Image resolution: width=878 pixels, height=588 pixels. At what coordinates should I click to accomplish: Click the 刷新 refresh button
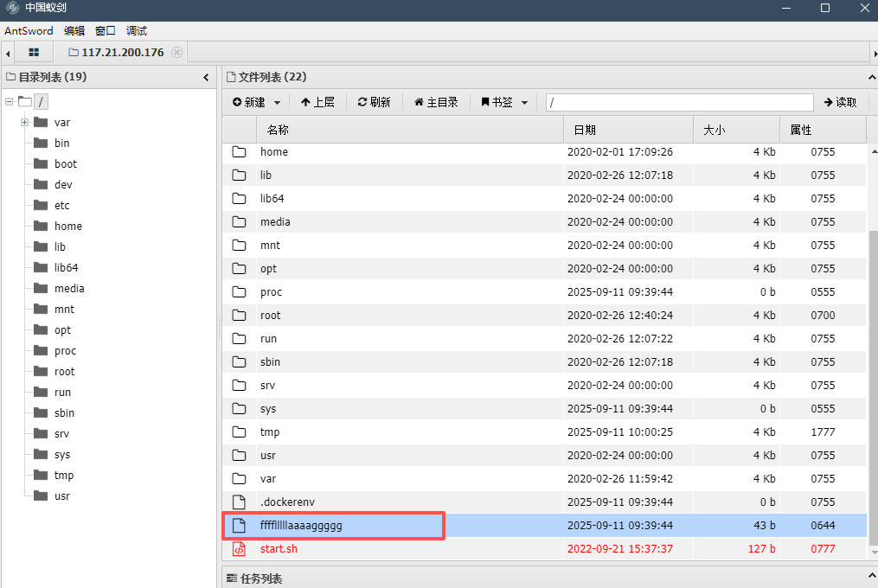[374, 102]
